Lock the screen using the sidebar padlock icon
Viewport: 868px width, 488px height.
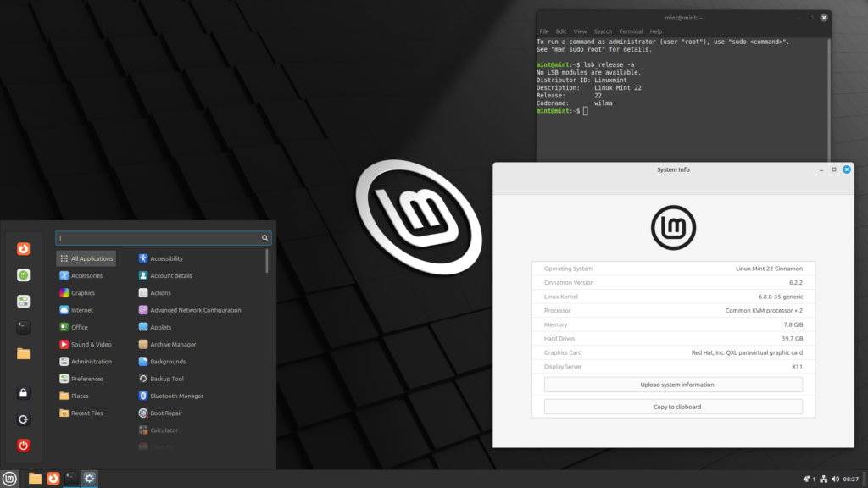[x=23, y=392]
